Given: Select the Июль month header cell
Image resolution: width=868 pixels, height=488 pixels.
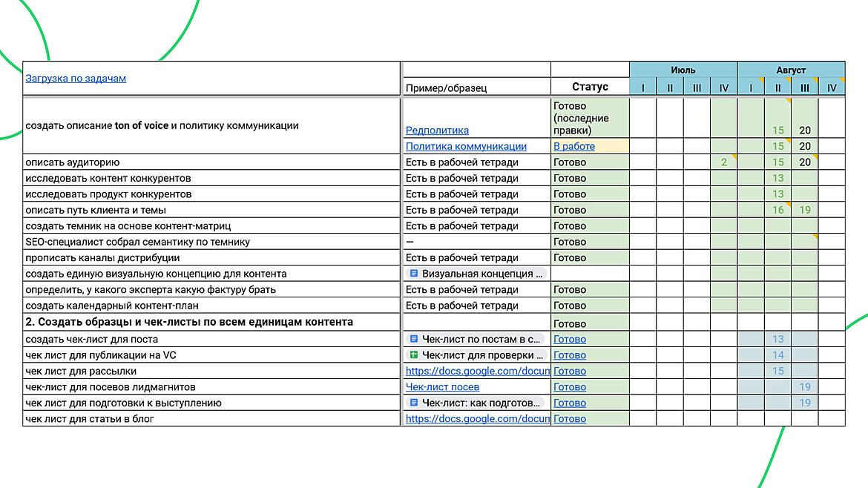Looking at the screenshot, I should 683,70.
